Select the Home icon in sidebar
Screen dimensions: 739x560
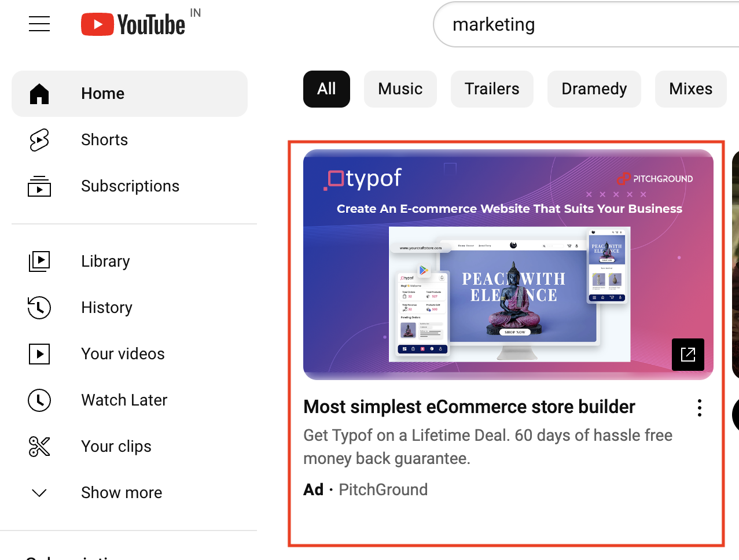pos(39,93)
